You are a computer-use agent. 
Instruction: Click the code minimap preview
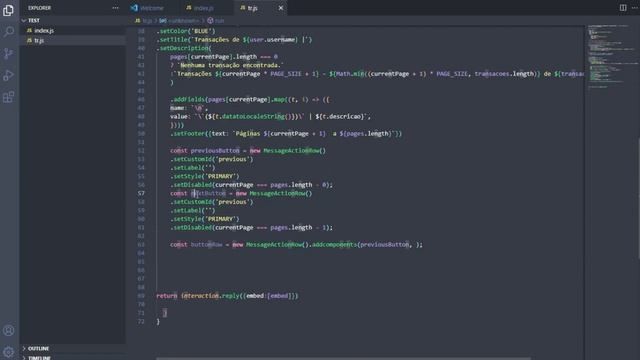pyautogui.click(x=611, y=56)
